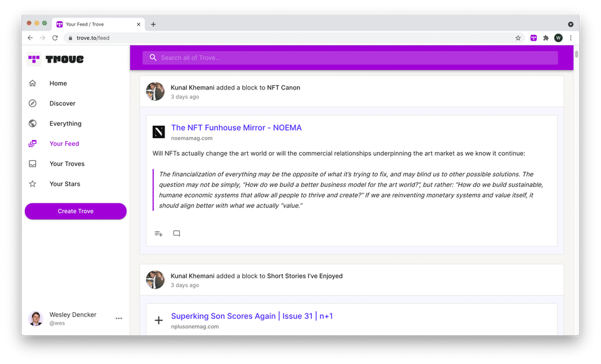
Task: Click the Trove logo in the sidebar
Action: [x=56, y=59]
